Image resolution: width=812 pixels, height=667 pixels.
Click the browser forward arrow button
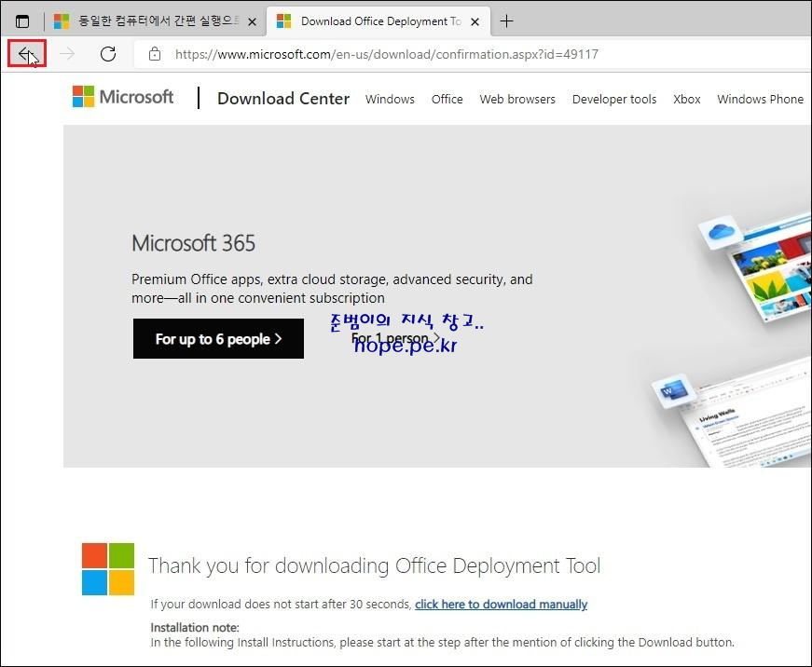pos(67,54)
